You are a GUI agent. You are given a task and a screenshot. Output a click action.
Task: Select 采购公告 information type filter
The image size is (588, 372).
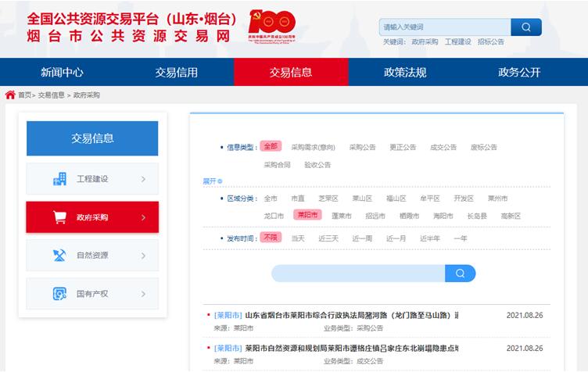click(x=362, y=147)
